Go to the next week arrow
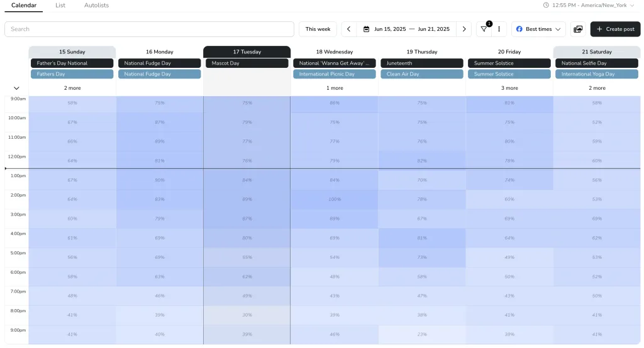The image size is (644, 348). point(464,29)
